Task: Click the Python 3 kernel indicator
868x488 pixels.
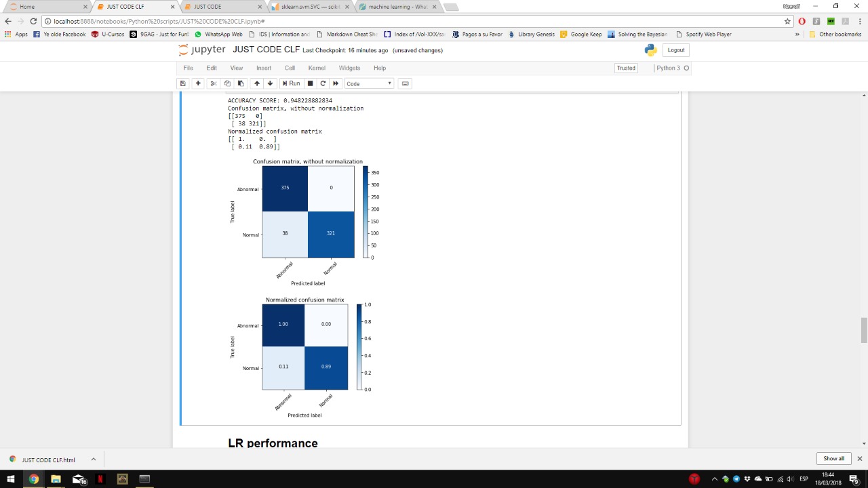Action: (672, 68)
